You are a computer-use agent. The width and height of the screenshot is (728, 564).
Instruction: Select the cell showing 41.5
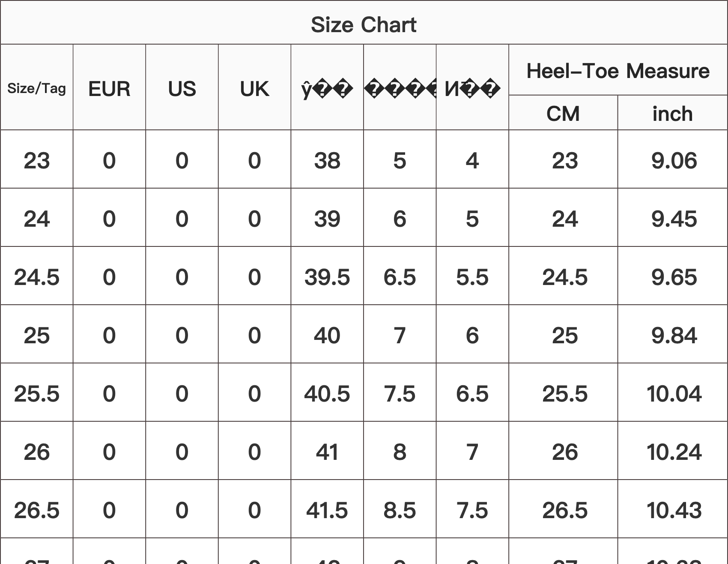point(327,510)
